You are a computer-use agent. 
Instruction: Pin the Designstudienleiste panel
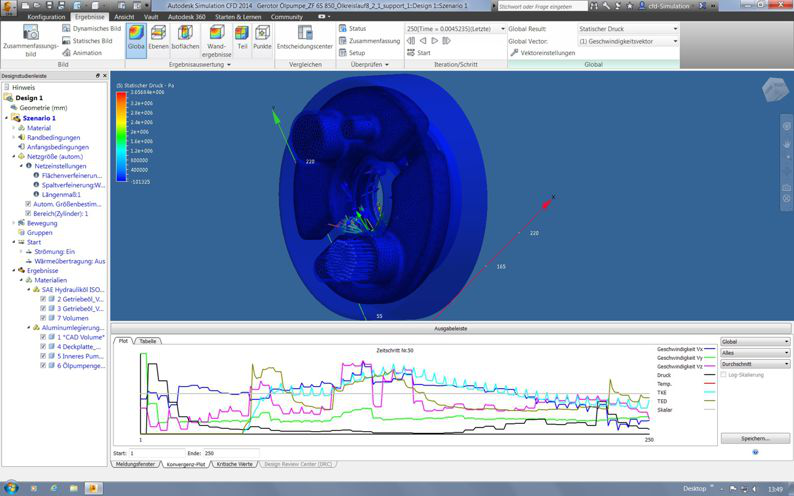pos(98,75)
